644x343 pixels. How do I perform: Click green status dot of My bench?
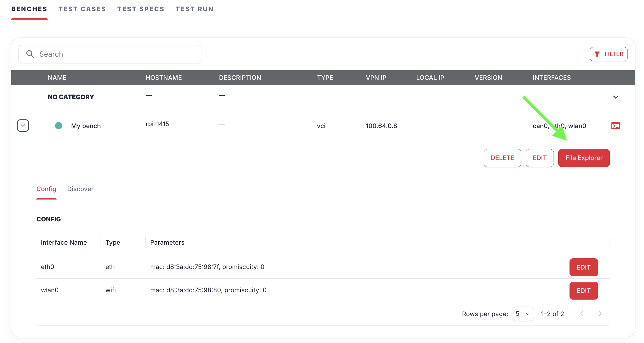(59, 126)
